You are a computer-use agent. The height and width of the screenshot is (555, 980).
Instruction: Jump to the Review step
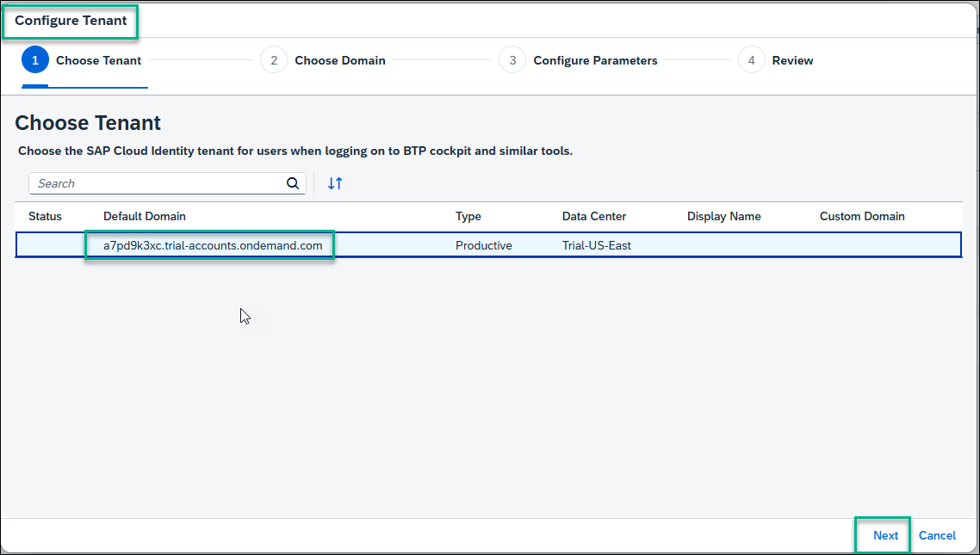[x=776, y=60]
